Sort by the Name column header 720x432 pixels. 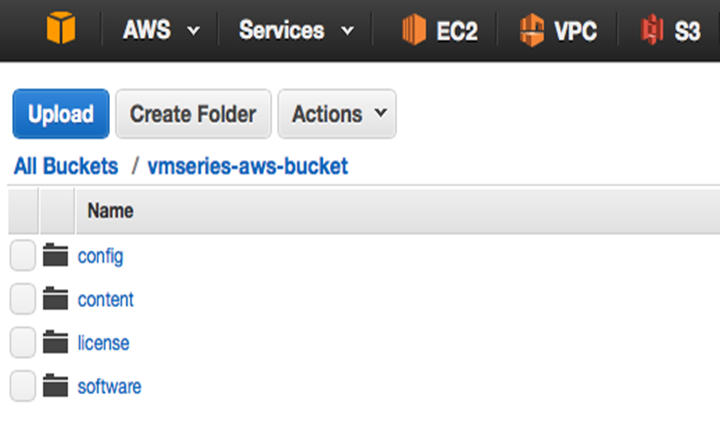point(111,211)
